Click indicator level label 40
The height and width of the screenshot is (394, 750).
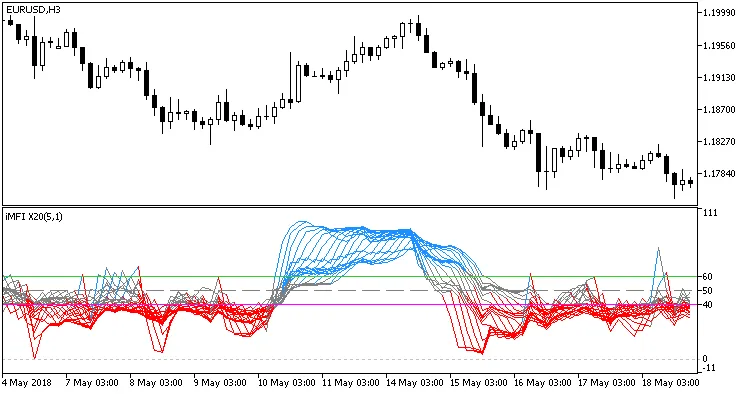tap(707, 305)
